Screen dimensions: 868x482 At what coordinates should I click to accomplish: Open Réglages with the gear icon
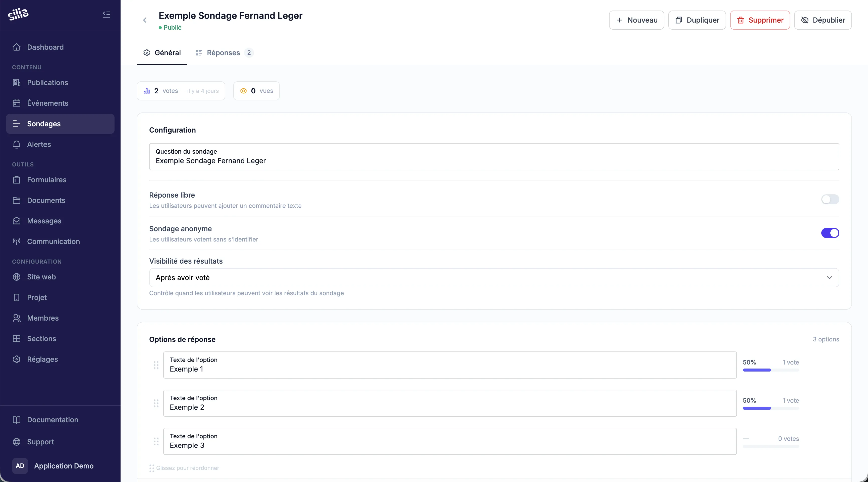17,359
